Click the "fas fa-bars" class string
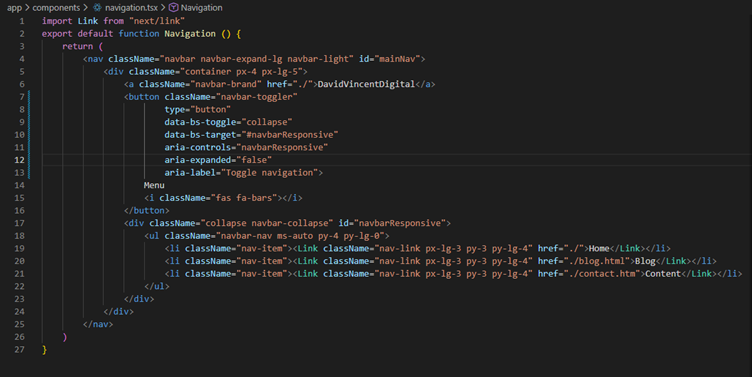This screenshot has height=377, width=752. click(244, 198)
